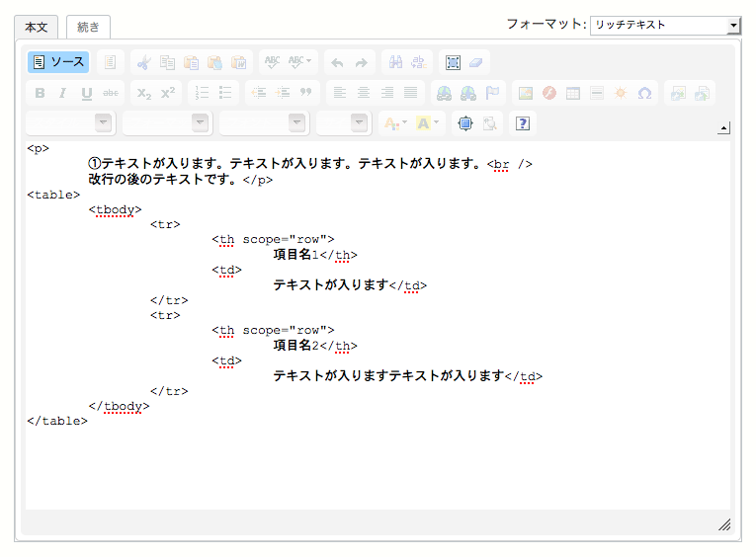Toggle Strikethrough formatting
This screenshot has width=756, height=557.
coord(111,93)
